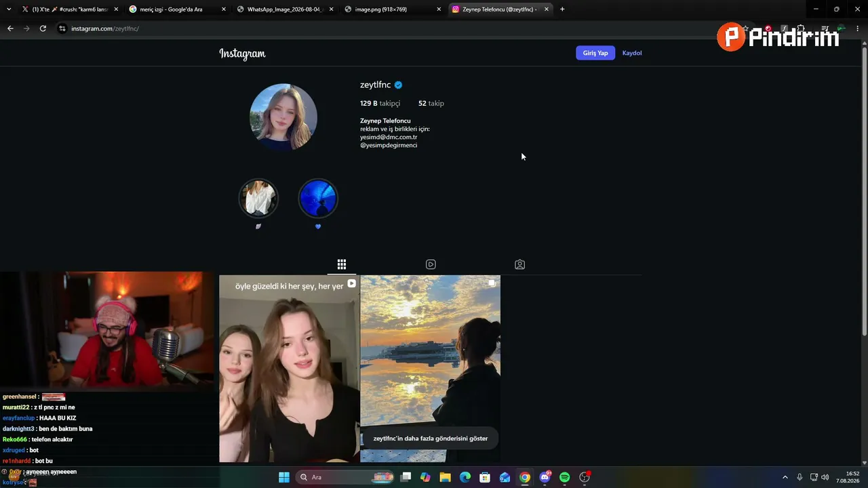
Task: Click the Giriş Yap login button
Action: pos(595,53)
